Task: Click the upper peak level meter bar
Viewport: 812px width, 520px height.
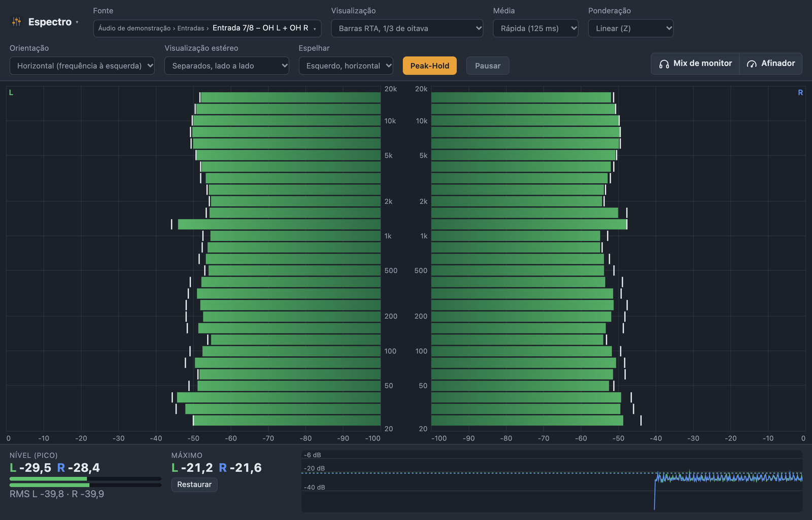Action: point(85,478)
